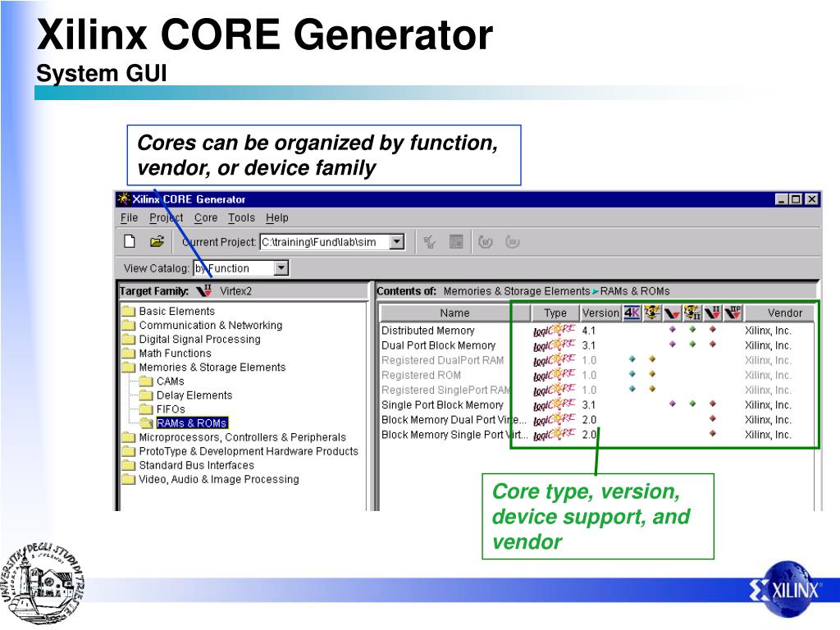840x630 pixels.
Task: Click the 'RAMs & ROMs' breadcrumb text
Action: click(x=635, y=291)
